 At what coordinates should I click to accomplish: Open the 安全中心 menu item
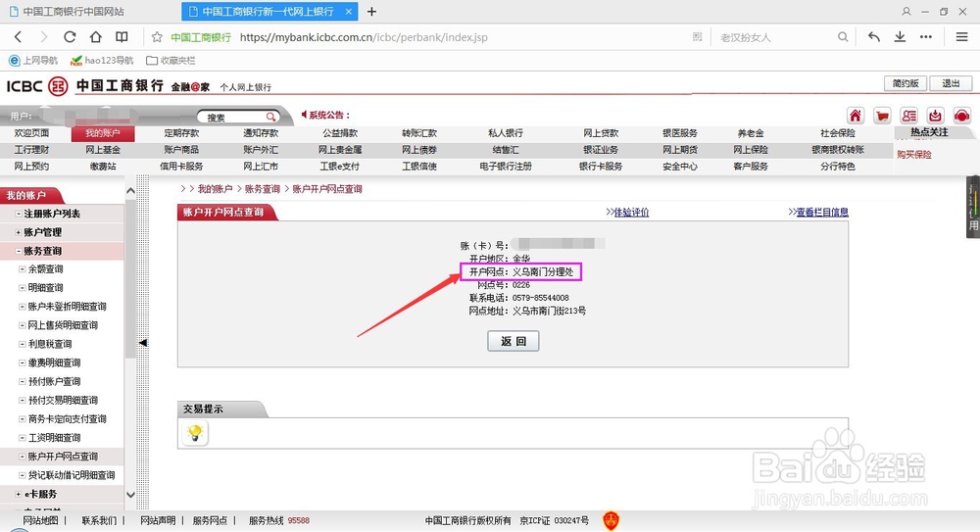click(680, 167)
